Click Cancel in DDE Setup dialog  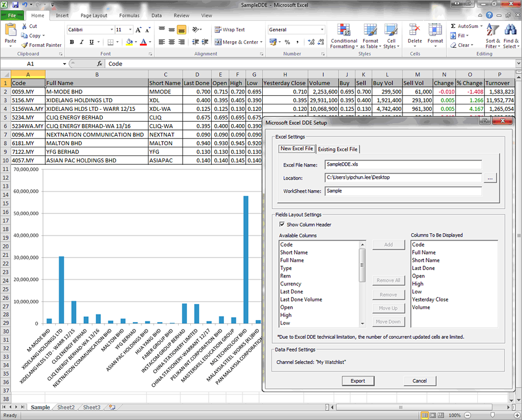pyautogui.click(x=419, y=381)
